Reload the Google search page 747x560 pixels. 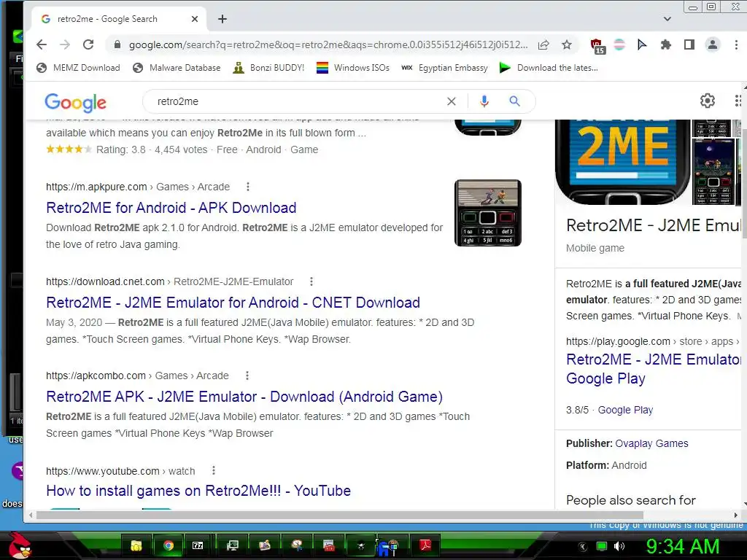point(88,44)
